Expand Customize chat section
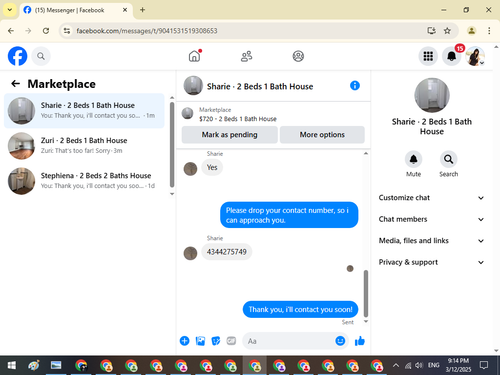The image size is (500, 375). click(x=431, y=198)
